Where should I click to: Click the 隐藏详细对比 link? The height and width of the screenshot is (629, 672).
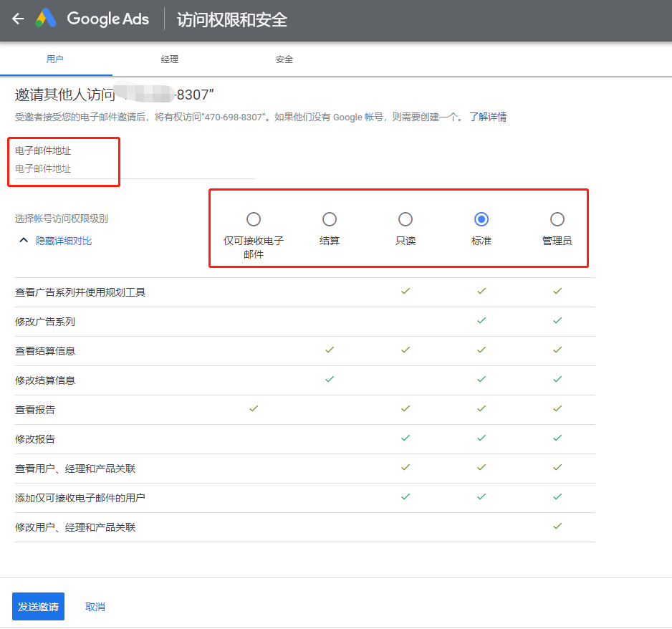coord(64,241)
